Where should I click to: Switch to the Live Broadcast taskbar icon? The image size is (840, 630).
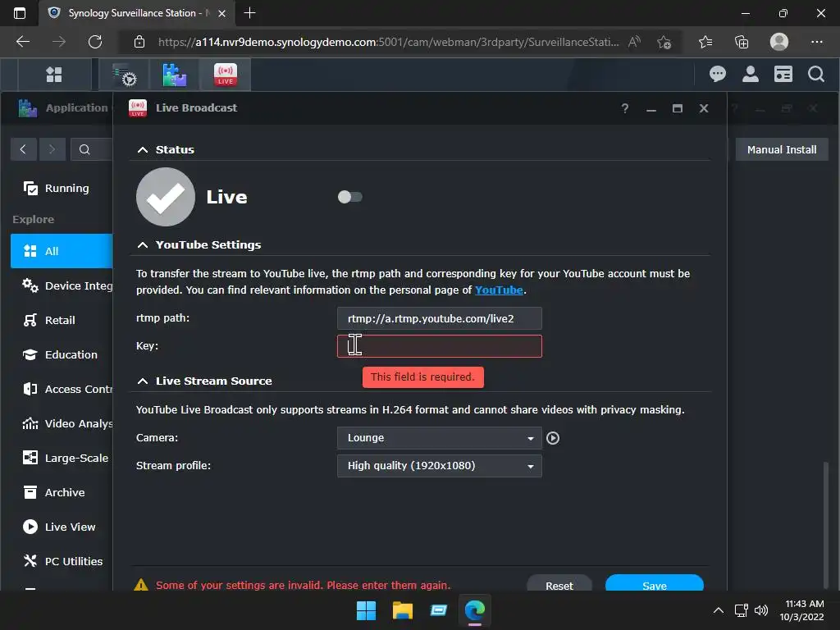pos(225,75)
